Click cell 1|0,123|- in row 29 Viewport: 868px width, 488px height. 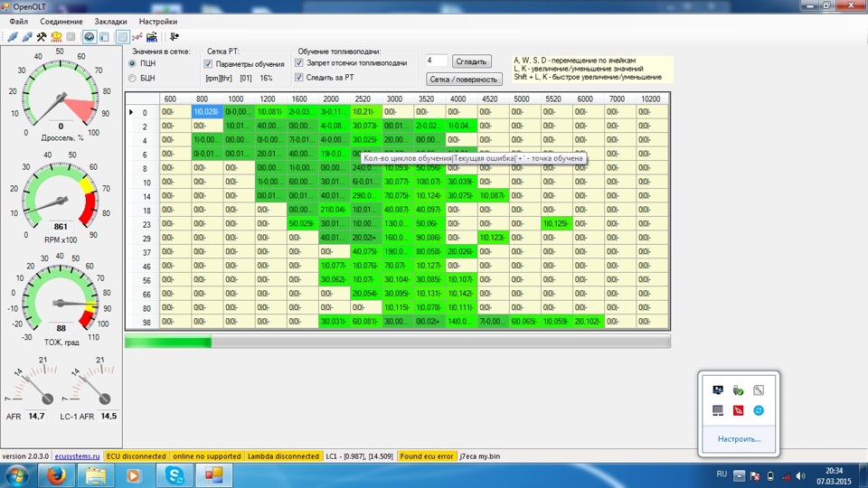[x=493, y=238]
